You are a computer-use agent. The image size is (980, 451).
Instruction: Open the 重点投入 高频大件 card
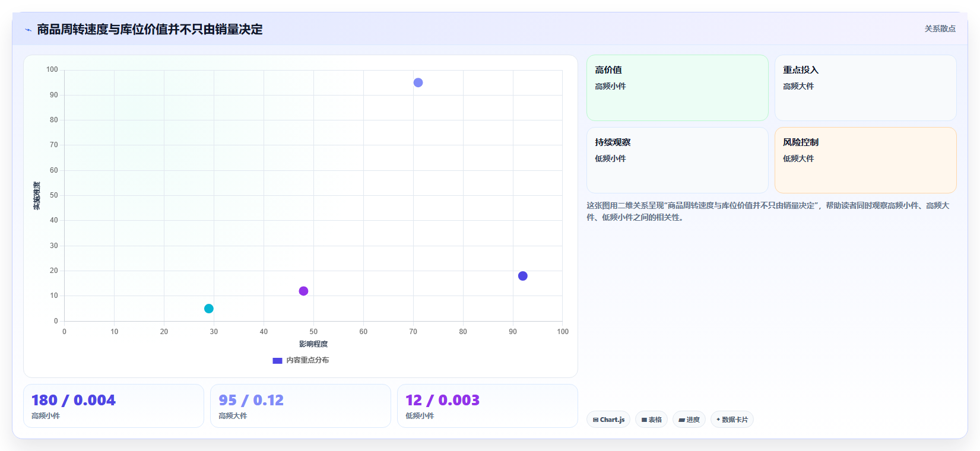pyautogui.click(x=865, y=88)
